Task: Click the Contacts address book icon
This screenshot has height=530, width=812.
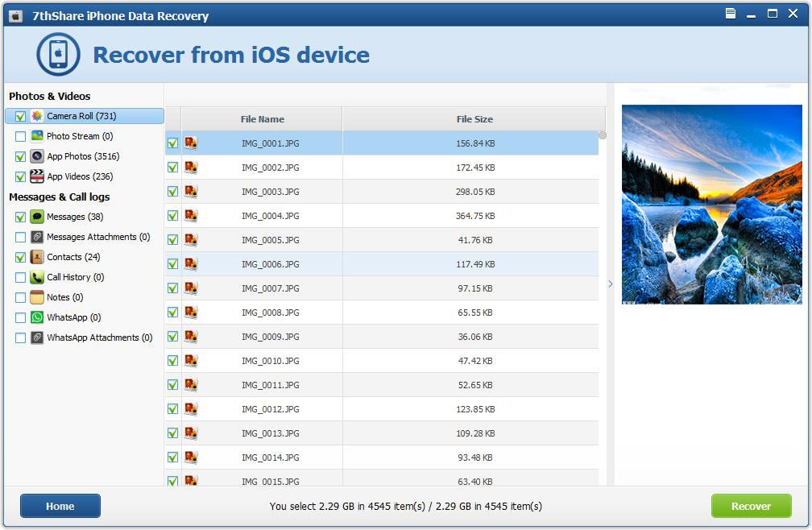Action: pyautogui.click(x=37, y=257)
